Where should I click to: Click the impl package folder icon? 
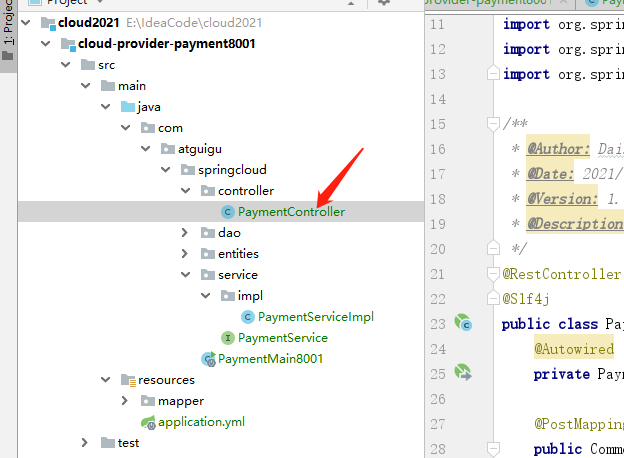coord(228,296)
